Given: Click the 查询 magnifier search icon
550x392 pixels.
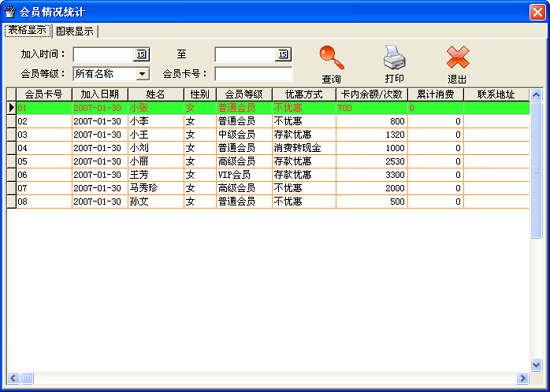Looking at the screenshot, I should click(331, 58).
